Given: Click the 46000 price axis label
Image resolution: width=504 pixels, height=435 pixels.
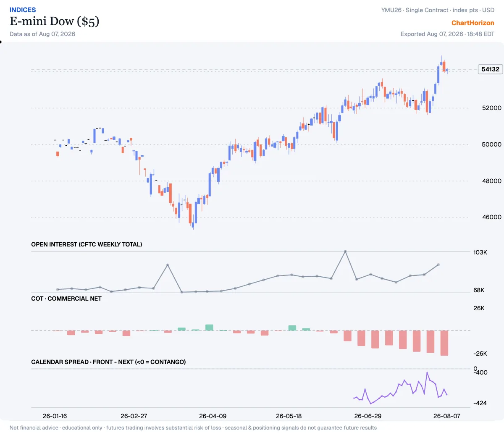Looking at the screenshot, I should click(x=491, y=217).
